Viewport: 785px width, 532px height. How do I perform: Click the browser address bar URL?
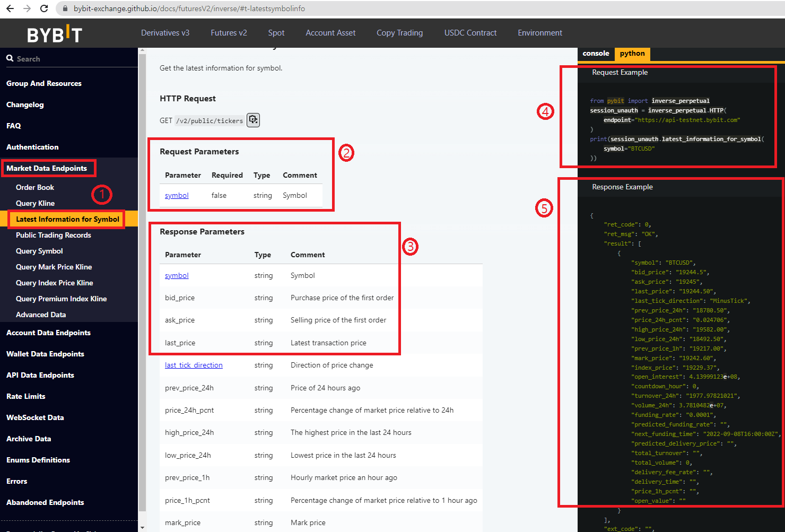pyautogui.click(x=189, y=8)
